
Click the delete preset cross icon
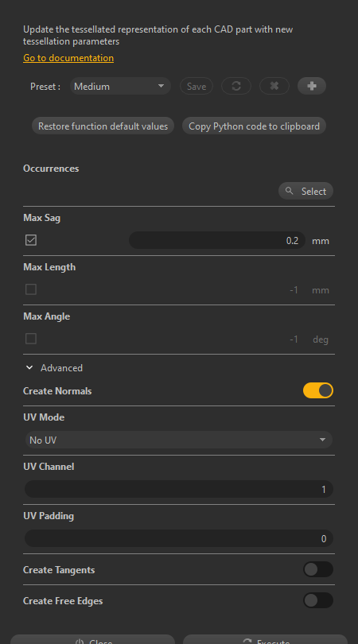[x=274, y=86]
